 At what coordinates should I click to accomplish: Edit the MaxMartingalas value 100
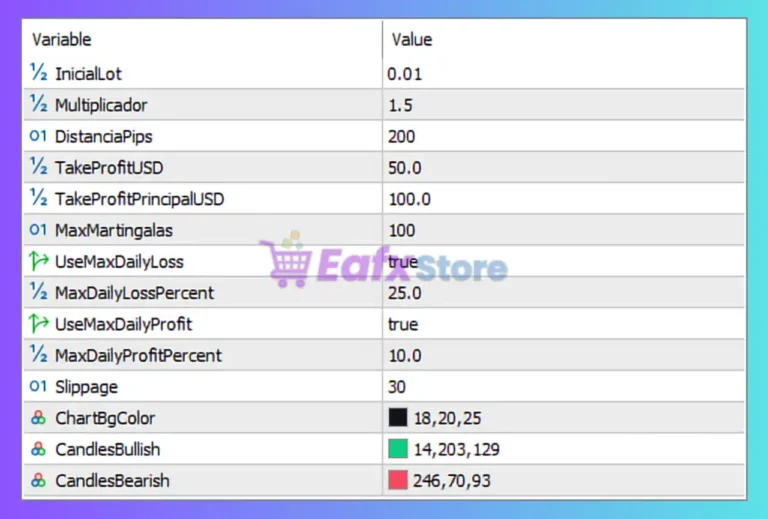402,231
